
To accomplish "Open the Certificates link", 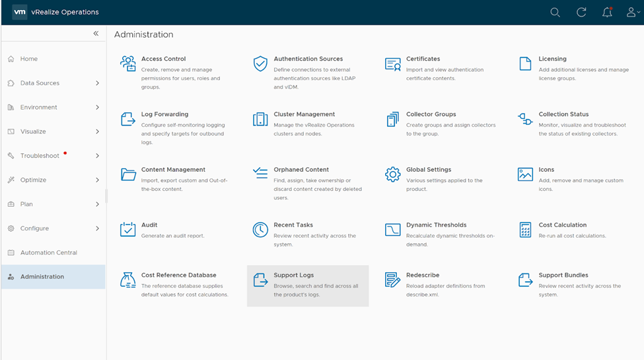I will tap(423, 59).
